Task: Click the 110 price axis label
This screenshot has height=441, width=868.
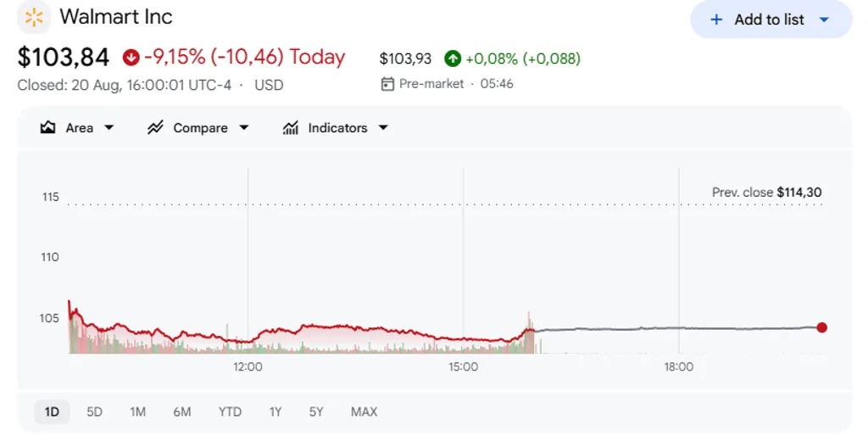Action: point(50,257)
